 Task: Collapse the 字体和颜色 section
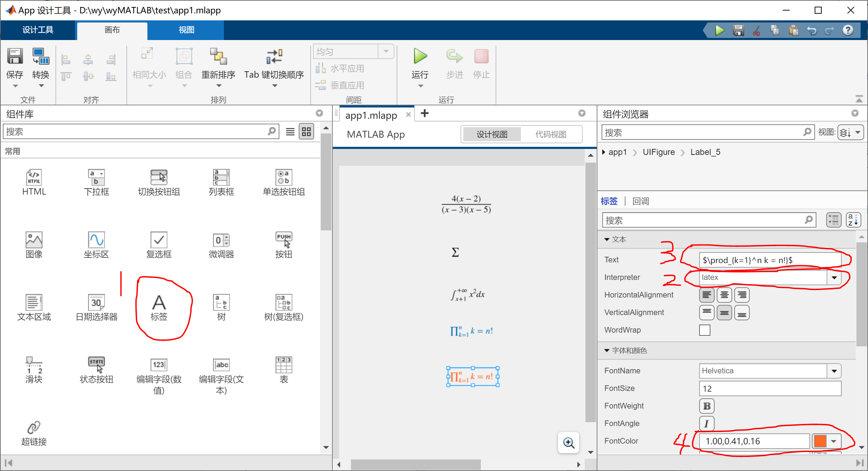tap(607, 350)
